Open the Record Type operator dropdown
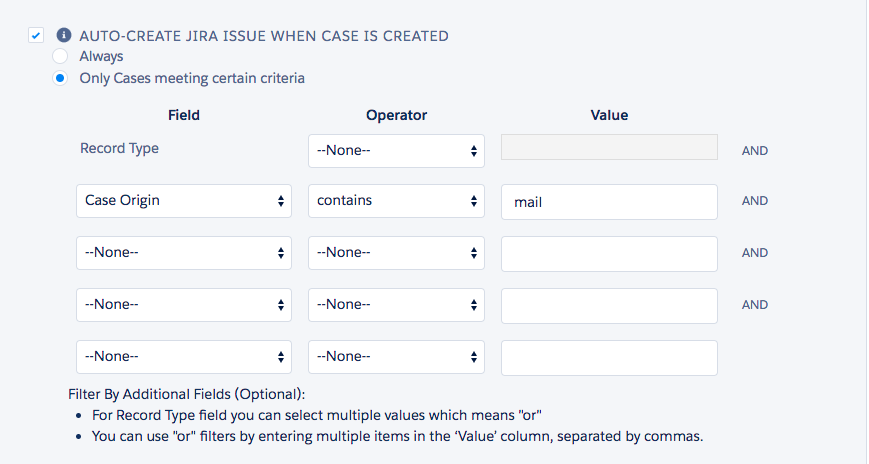 coord(396,151)
